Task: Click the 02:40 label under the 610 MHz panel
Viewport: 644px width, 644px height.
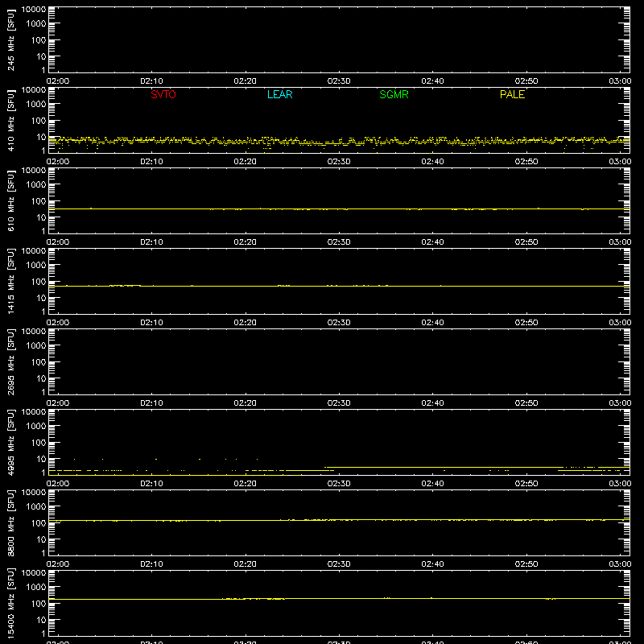Action: (432, 242)
